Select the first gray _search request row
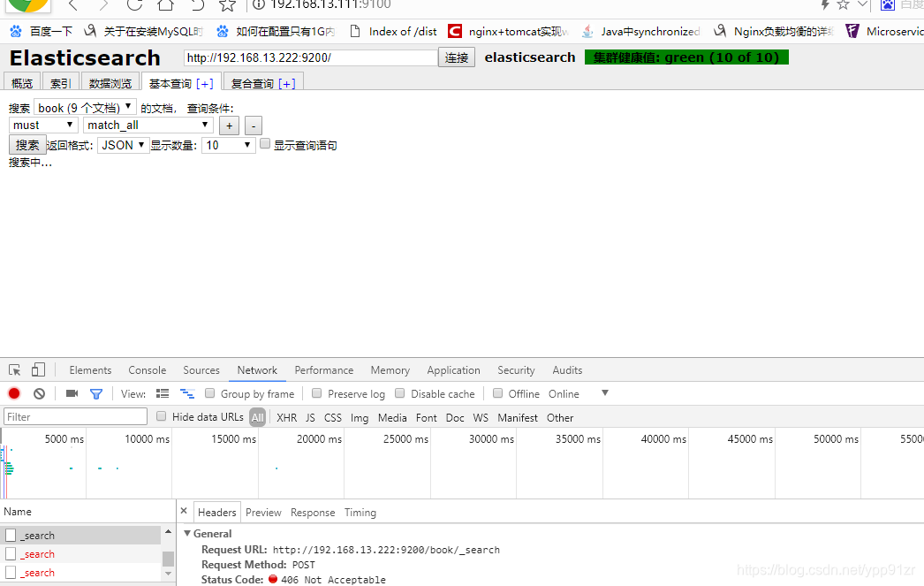The height and width of the screenshot is (586, 924). point(80,536)
